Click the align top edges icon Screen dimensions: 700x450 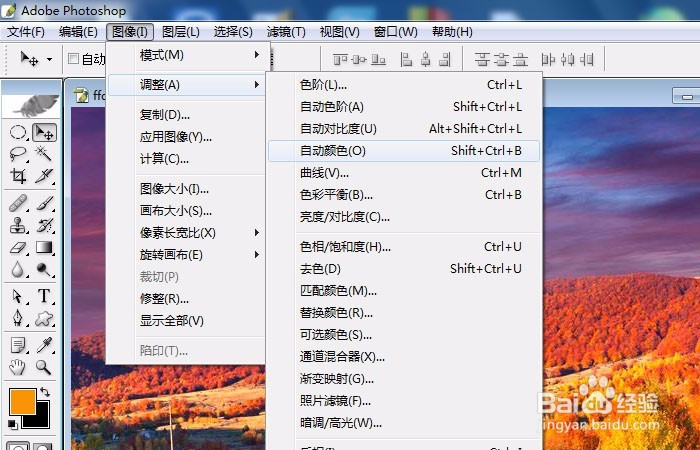click(x=341, y=59)
